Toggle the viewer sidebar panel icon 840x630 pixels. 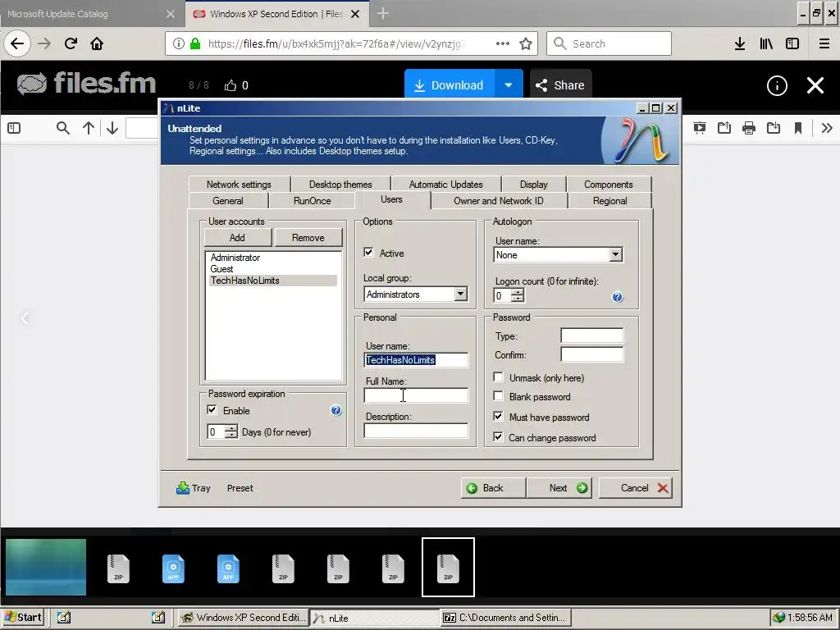(x=14, y=128)
